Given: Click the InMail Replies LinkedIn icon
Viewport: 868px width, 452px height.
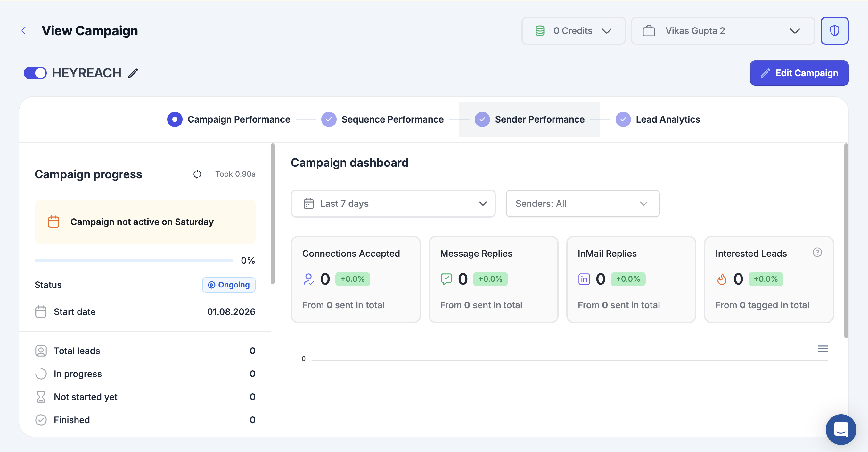Looking at the screenshot, I should [584, 279].
